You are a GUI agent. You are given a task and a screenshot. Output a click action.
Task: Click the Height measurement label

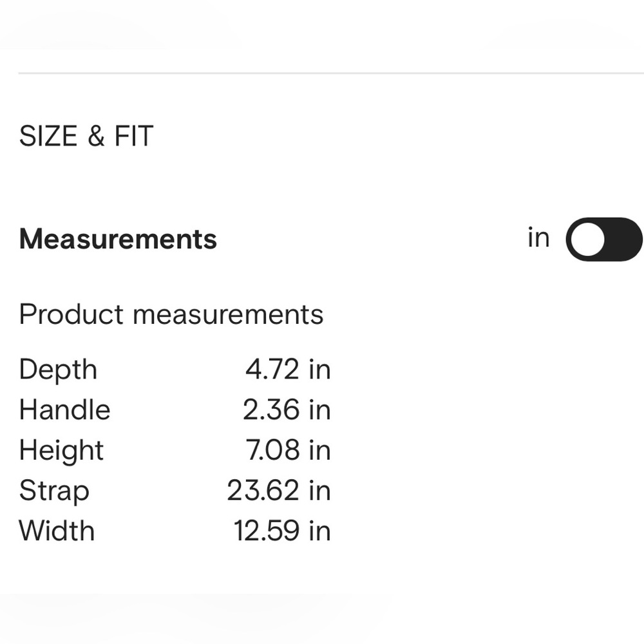(x=61, y=451)
